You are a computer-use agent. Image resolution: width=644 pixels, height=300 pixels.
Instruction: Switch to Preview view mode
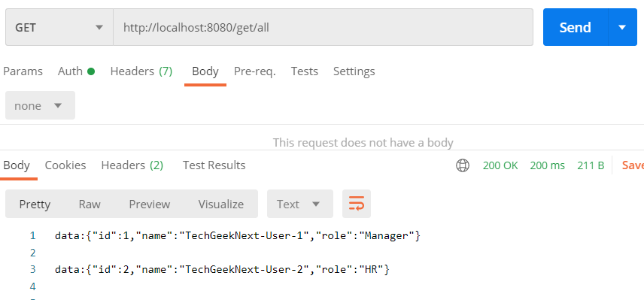tap(150, 204)
